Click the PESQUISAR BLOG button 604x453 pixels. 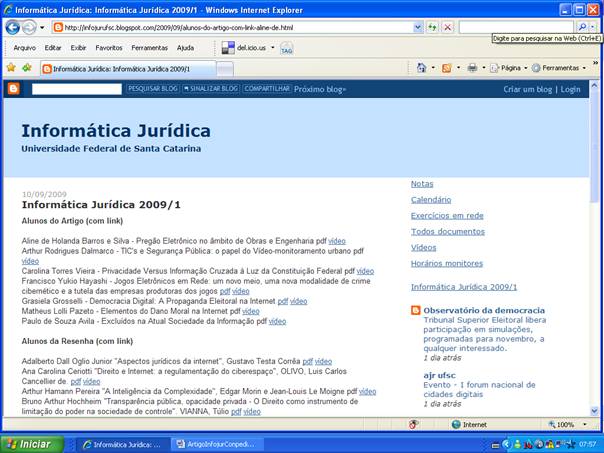151,89
